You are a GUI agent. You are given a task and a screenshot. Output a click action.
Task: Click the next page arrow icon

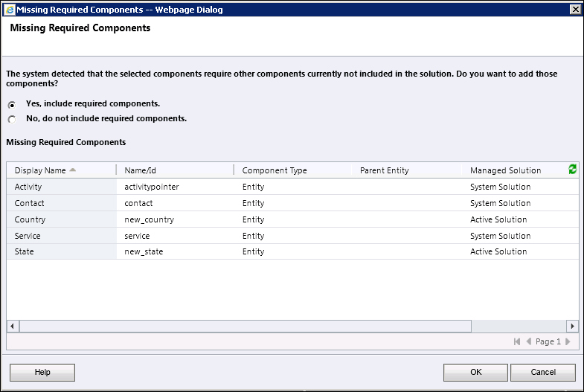tap(568, 341)
